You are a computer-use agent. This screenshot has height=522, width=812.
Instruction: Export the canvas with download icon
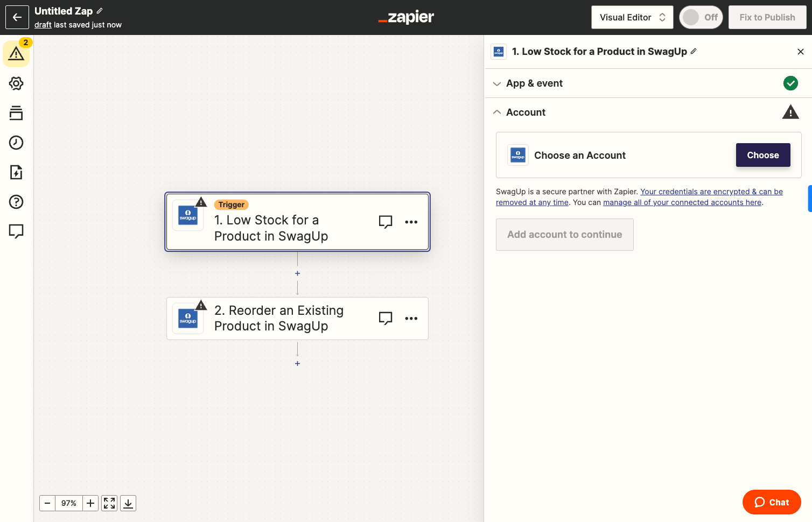click(128, 503)
